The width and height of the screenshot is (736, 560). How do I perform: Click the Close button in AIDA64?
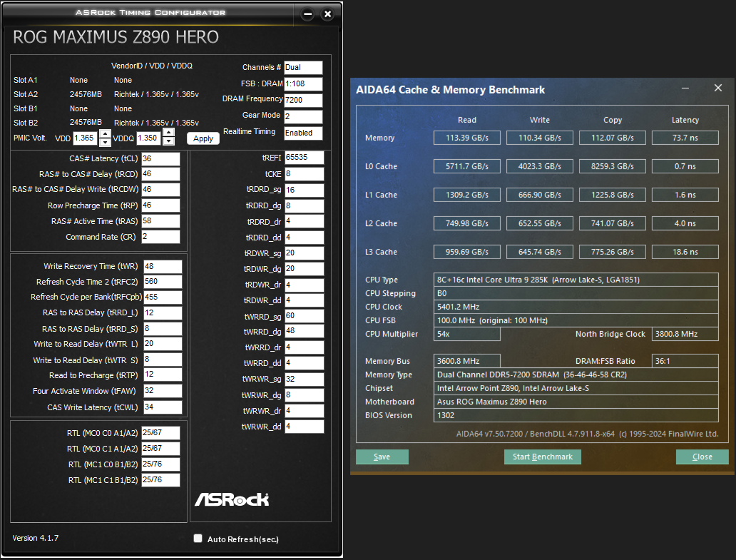[702, 457]
